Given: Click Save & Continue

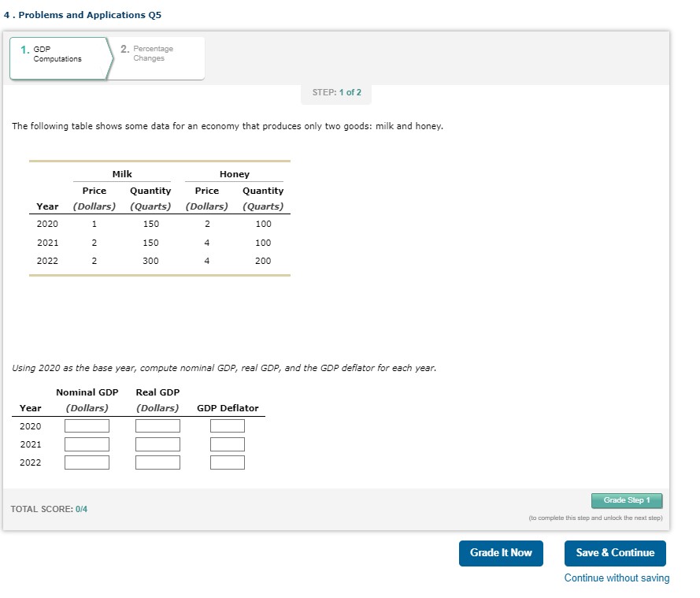Looking at the screenshot, I should pyautogui.click(x=615, y=553).
